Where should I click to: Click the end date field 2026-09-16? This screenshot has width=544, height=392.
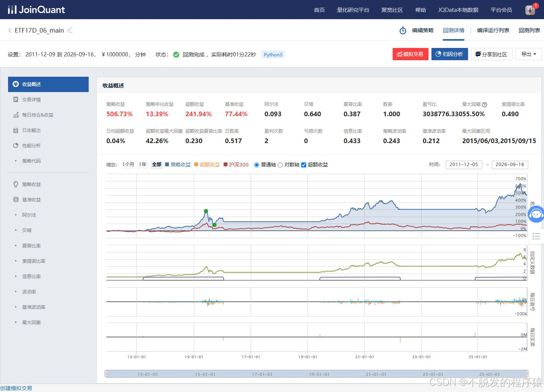point(510,165)
